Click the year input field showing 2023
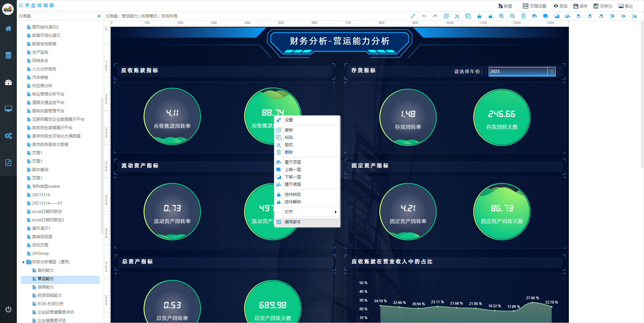This screenshot has width=644, height=323. click(x=518, y=71)
